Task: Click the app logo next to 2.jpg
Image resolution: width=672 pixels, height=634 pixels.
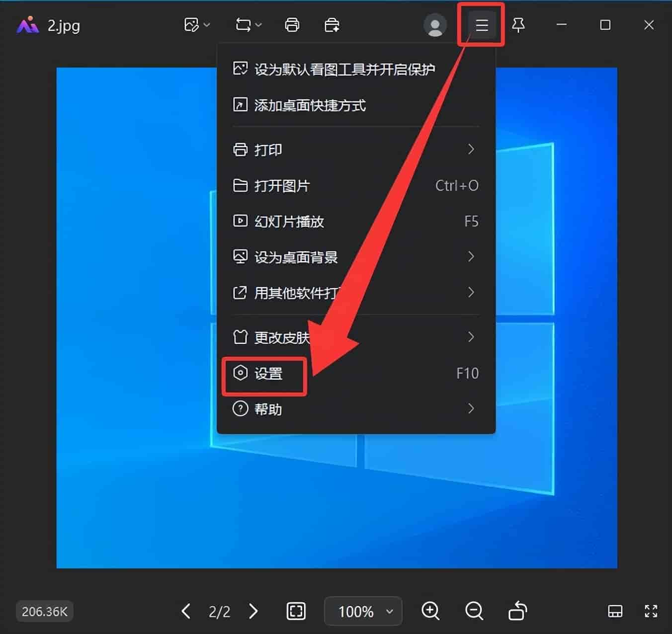Action: 27,25
